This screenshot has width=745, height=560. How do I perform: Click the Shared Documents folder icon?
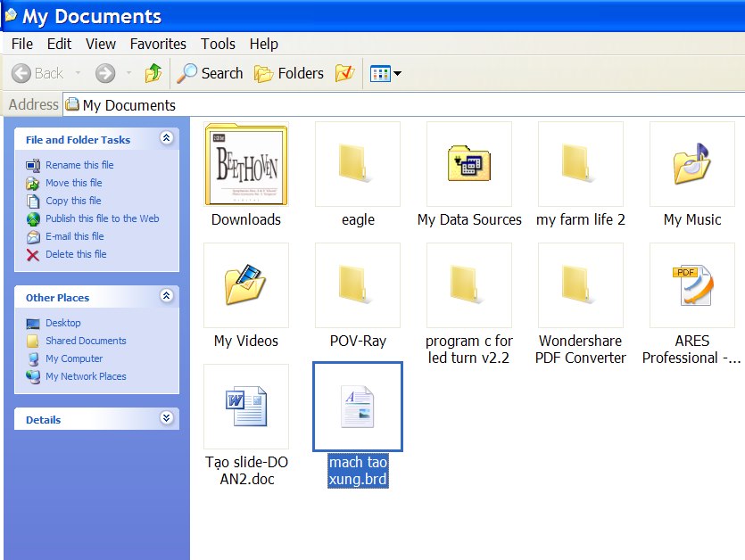(33, 341)
